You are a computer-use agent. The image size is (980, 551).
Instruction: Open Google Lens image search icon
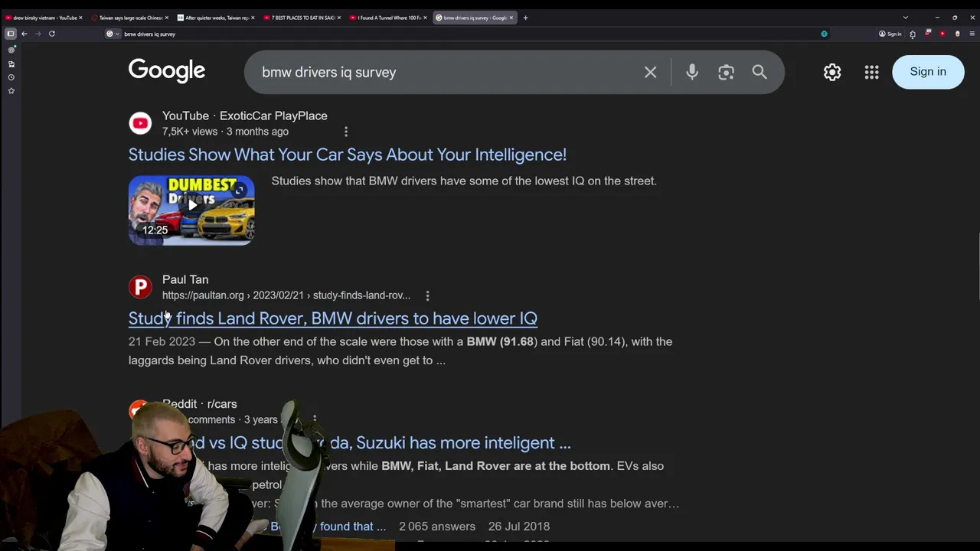726,72
